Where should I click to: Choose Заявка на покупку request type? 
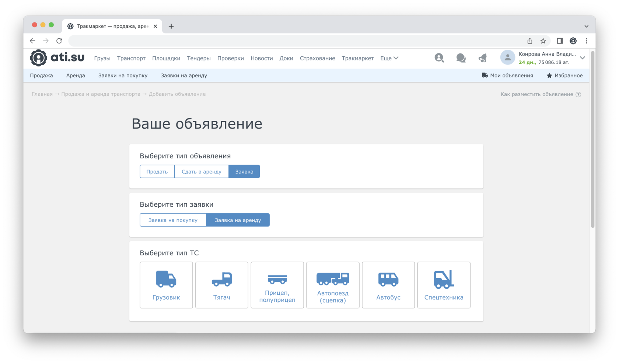(x=173, y=220)
